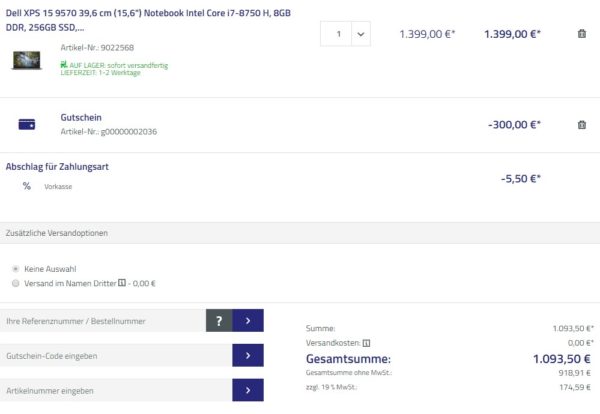This screenshot has height=414, width=600.
Task: Click the question mark help button
Action: tap(218, 321)
